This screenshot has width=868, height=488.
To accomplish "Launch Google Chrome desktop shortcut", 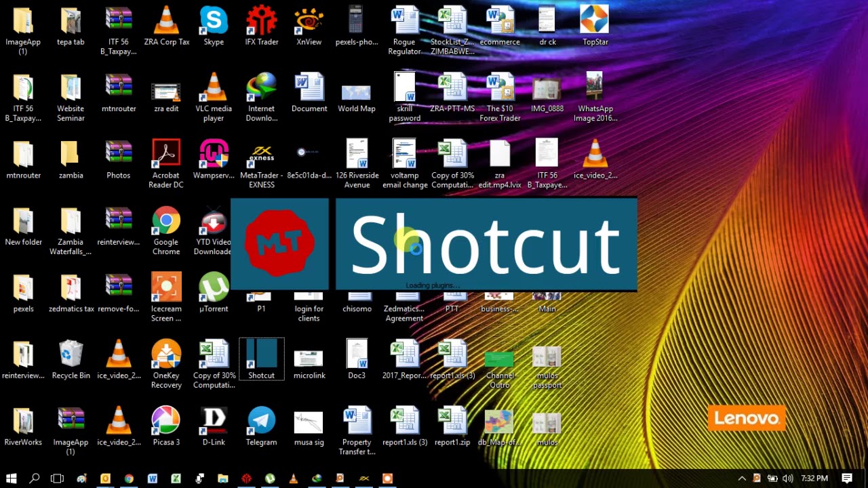I will 166,230.
